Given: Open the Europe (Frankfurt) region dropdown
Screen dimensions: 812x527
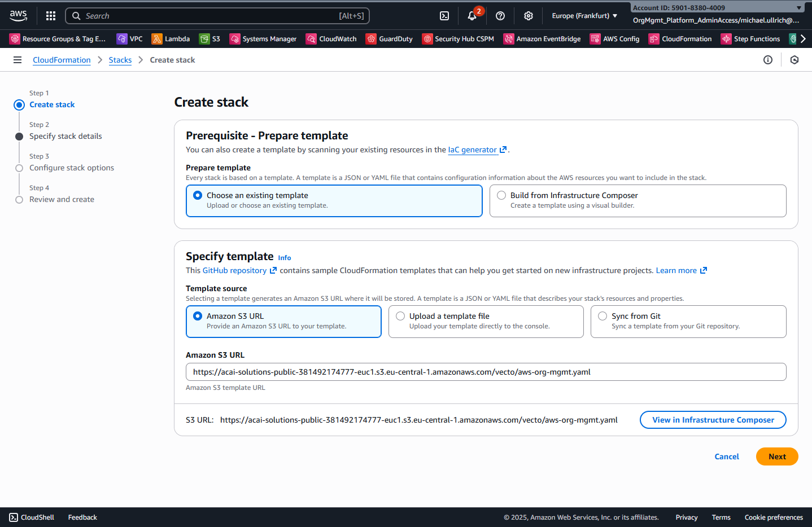Looking at the screenshot, I should click(584, 16).
